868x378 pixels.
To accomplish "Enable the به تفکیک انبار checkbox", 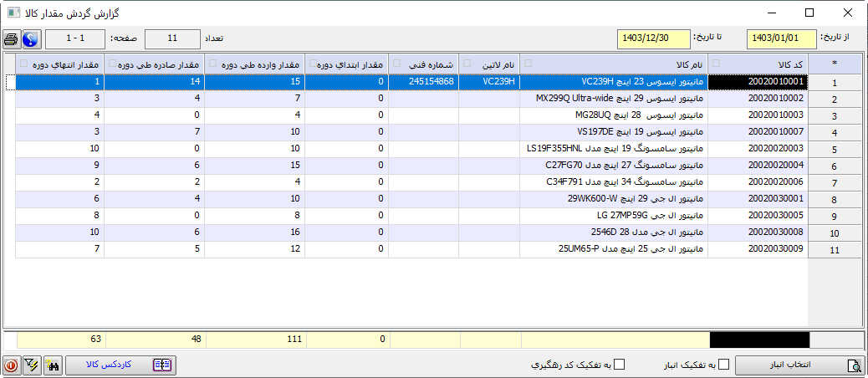I will [724, 365].
